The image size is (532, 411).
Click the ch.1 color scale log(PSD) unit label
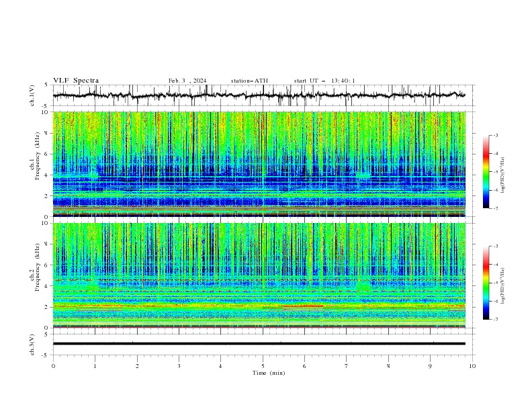502,175
